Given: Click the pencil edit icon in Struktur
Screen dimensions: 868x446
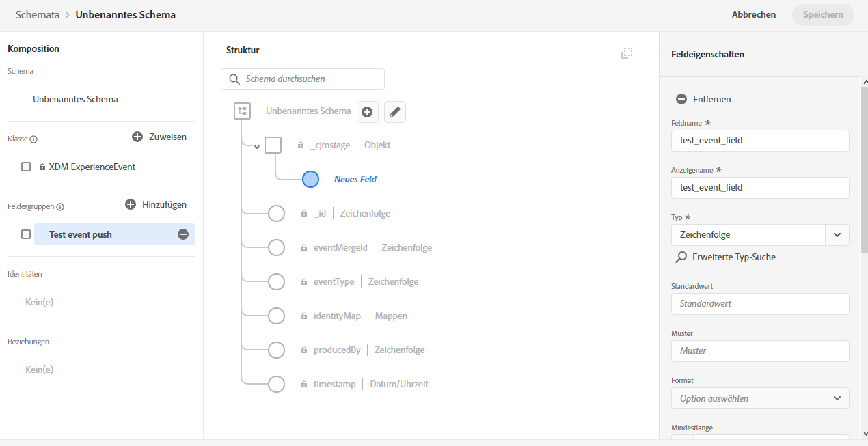Looking at the screenshot, I should coord(395,112).
